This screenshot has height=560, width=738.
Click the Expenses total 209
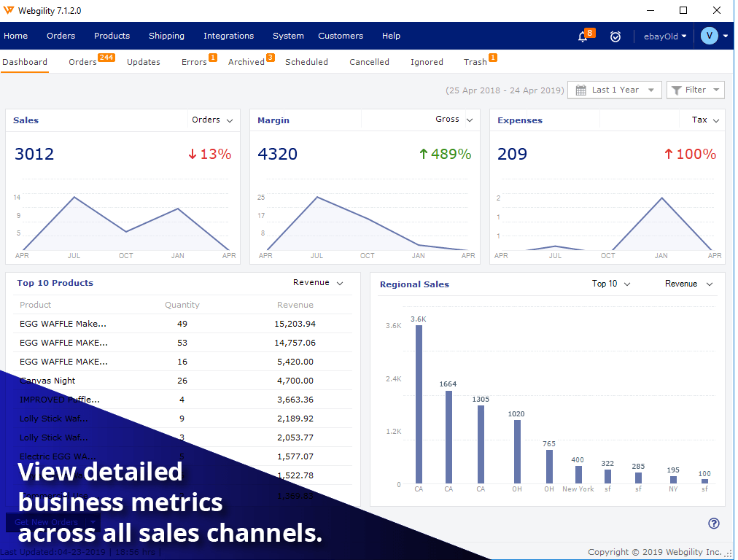click(512, 155)
